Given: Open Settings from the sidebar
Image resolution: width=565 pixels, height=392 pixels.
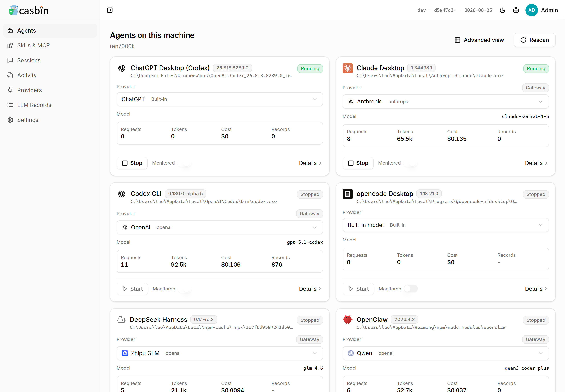Looking at the screenshot, I should [50, 120].
